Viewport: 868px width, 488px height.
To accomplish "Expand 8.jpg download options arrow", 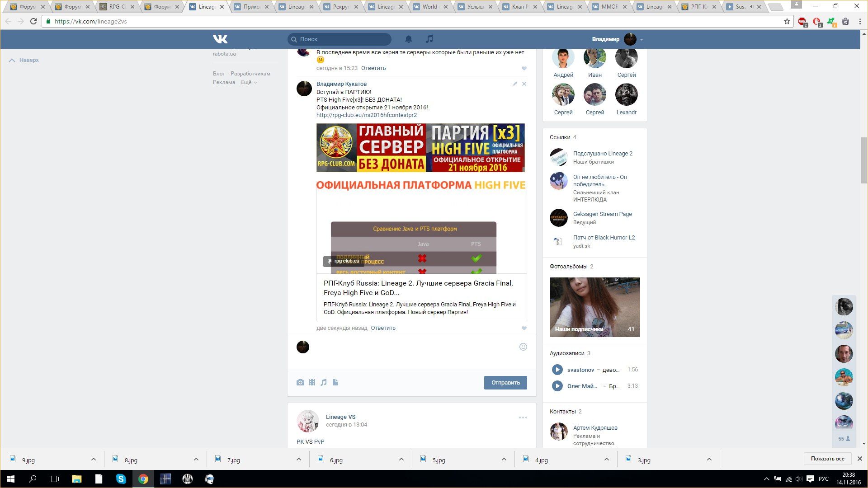I will coord(196,460).
